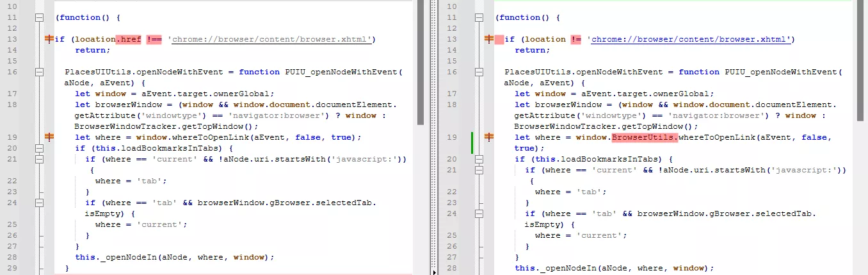Collapse the function block at left line 11

coord(39,17)
